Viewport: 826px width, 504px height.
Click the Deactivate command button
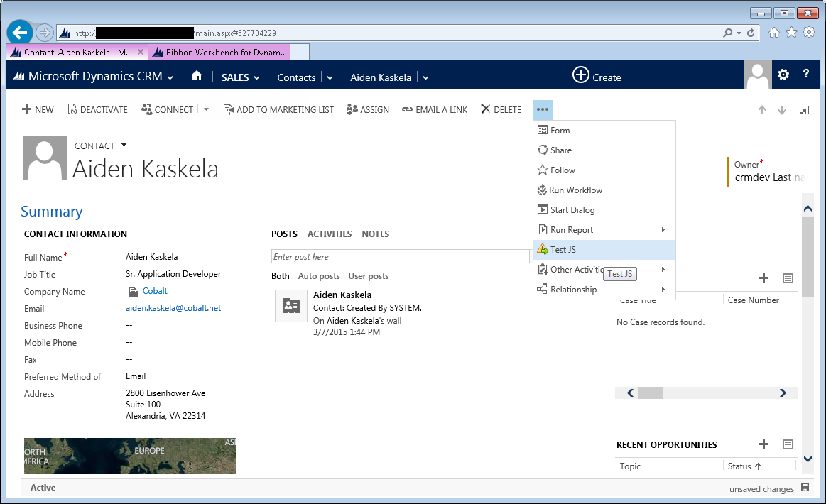click(x=98, y=109)
